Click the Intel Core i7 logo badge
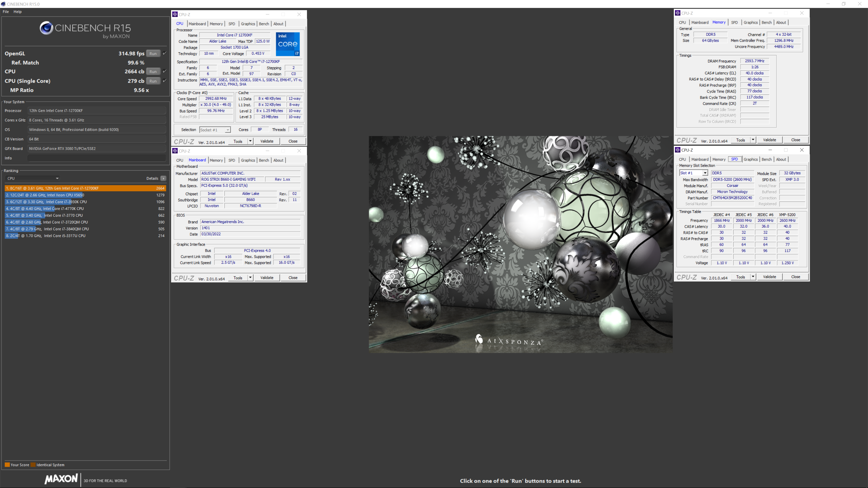This screenshot has width=868, height=488. pos(288,44)
